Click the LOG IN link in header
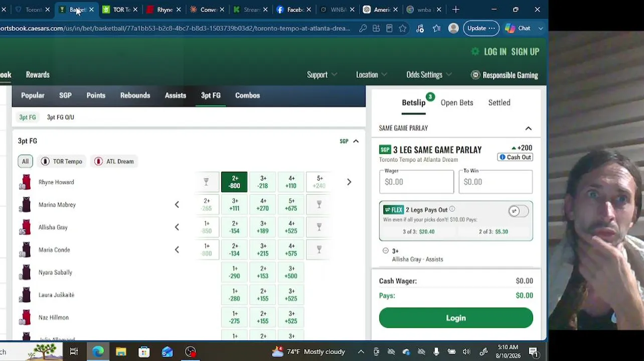This screenshot has width=644, height=361. coord(495,52)
